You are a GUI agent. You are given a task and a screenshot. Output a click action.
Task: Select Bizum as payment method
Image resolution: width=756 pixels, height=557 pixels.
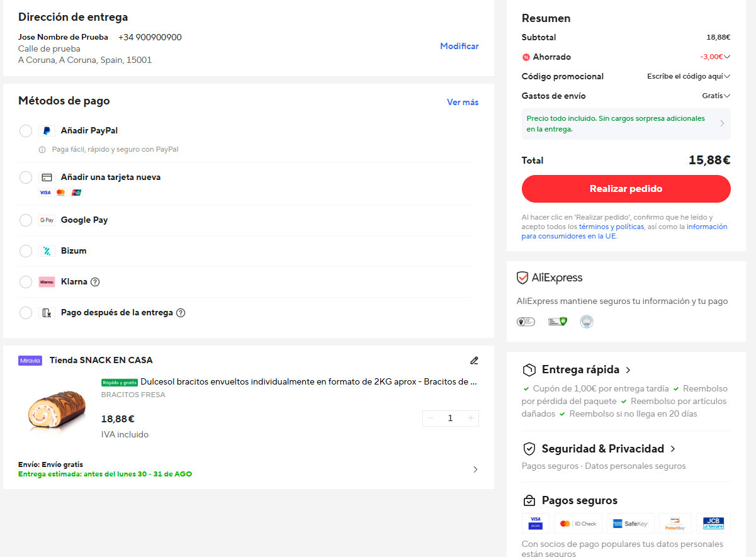click(x=26, y=251)
